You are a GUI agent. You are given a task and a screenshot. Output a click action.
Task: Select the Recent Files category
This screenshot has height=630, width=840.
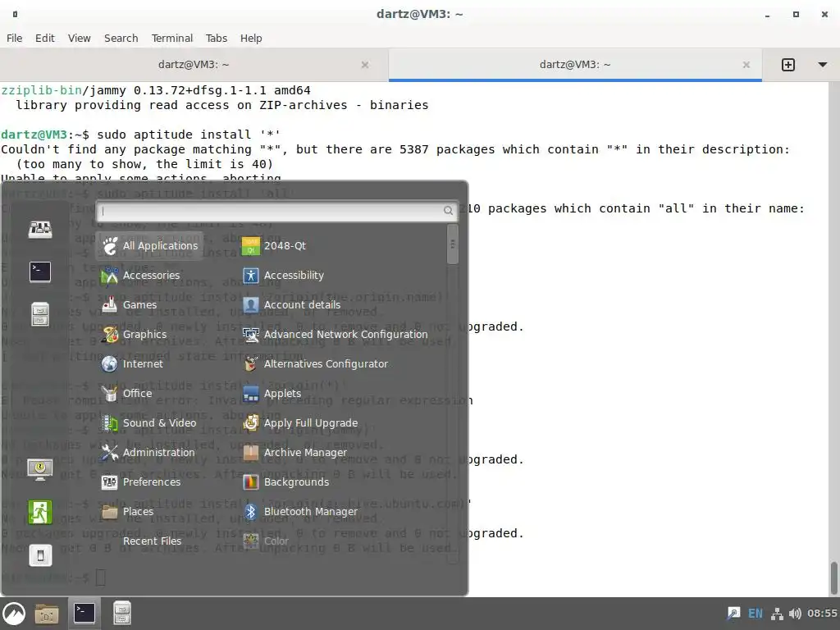click(x=152, y=541)
